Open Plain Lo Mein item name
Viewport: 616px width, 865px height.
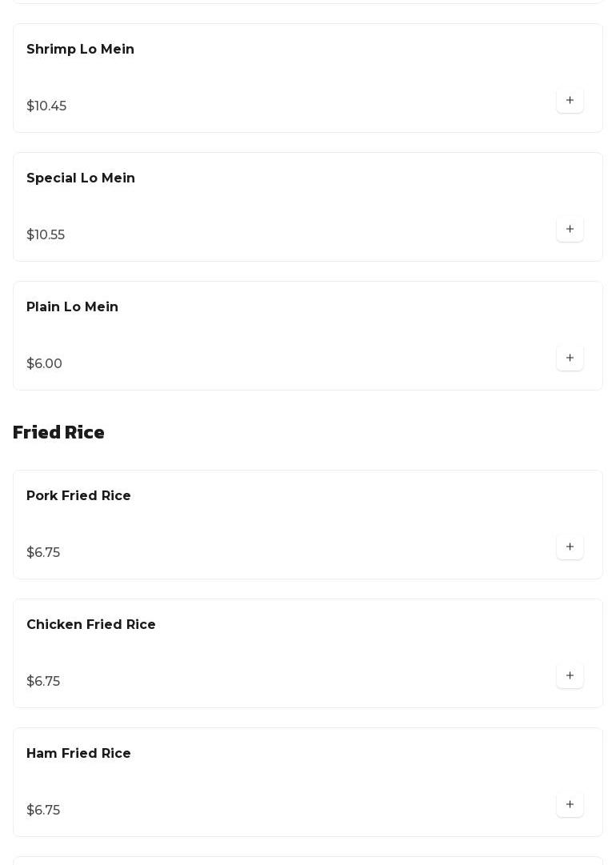(72, 307)
